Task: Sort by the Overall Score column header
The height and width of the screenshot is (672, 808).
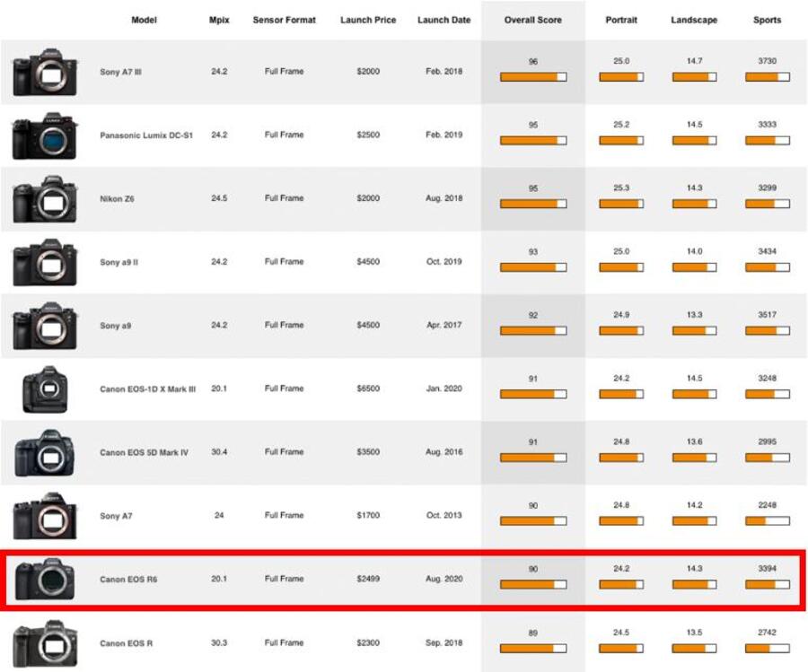Action: click(533, 20)
